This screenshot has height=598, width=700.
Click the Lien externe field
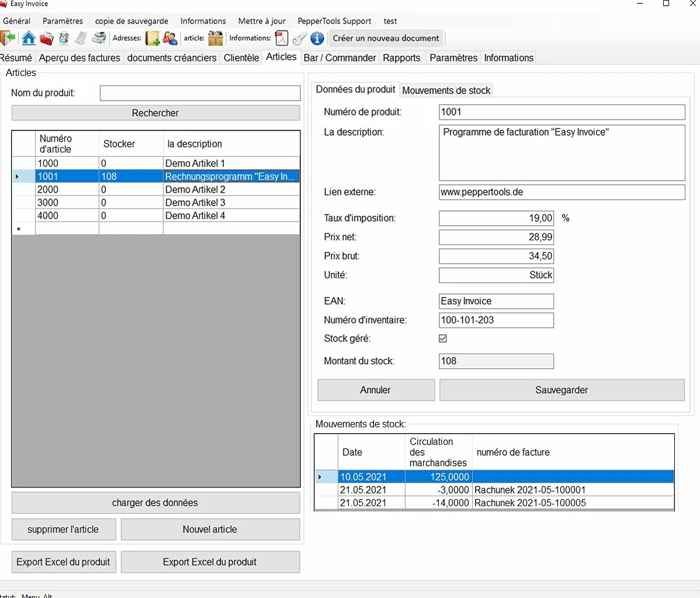coord(562,192)
